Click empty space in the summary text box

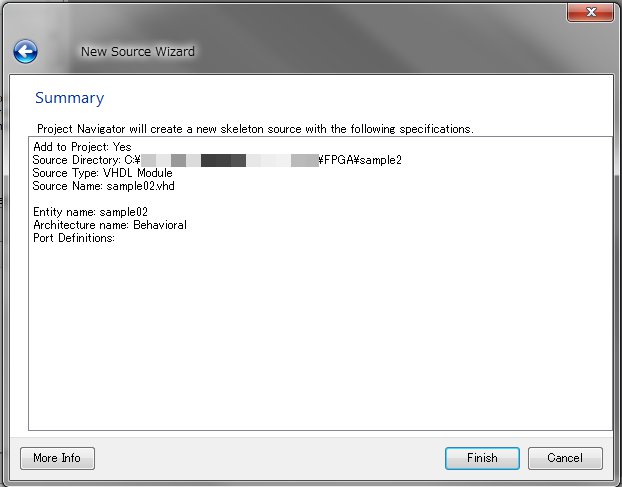(320, 340)
